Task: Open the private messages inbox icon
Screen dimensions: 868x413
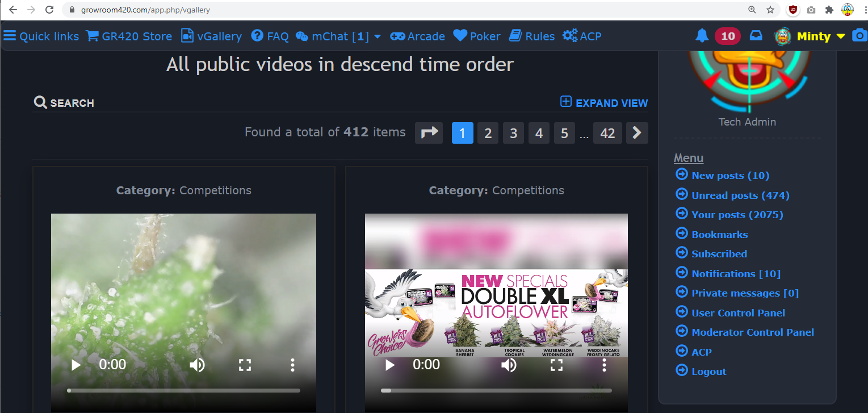Action: [x=756, y=36]
